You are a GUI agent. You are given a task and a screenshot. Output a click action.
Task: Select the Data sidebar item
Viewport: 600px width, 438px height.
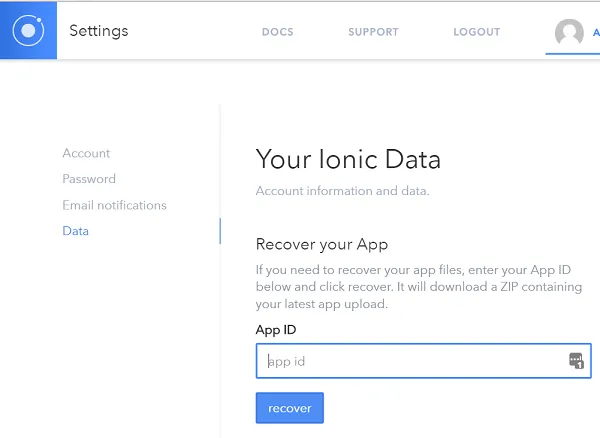click(x=75, y=231)
